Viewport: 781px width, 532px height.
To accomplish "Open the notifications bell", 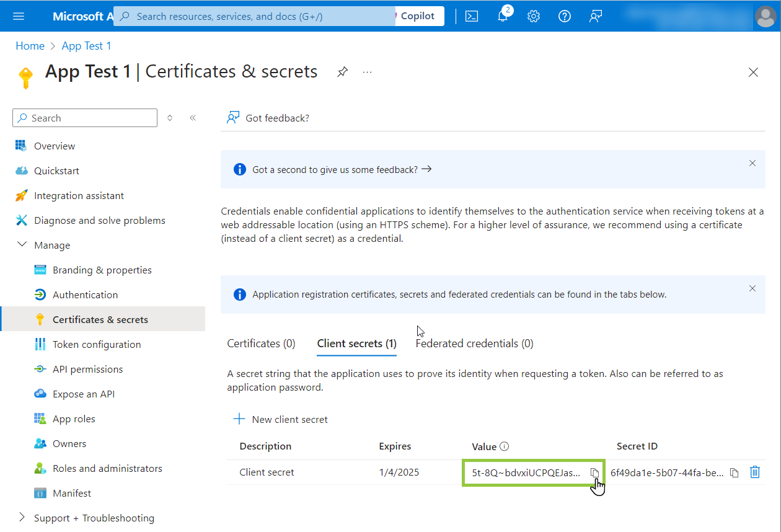I will pos(503,17).
